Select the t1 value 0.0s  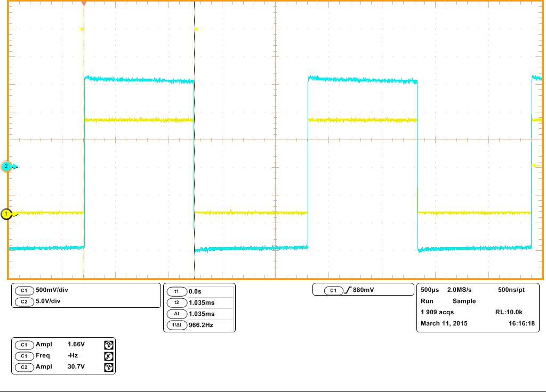pos(195,291)
